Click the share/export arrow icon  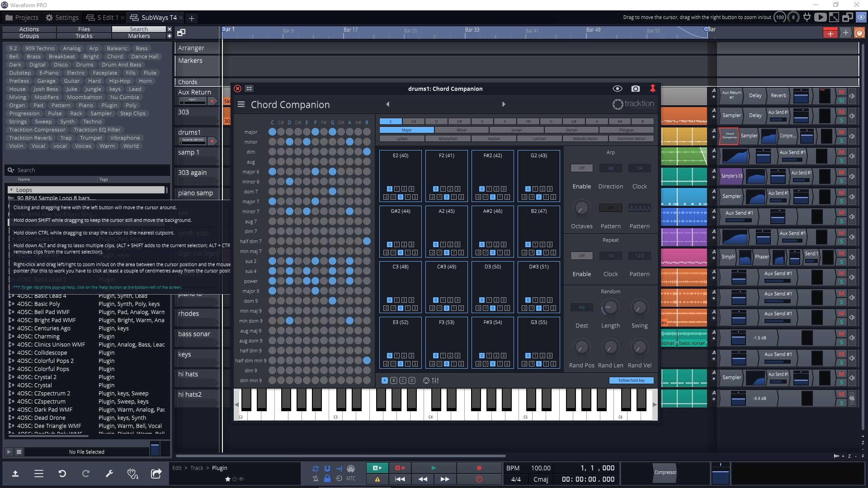pyautogui.click(x=156, y=474)
